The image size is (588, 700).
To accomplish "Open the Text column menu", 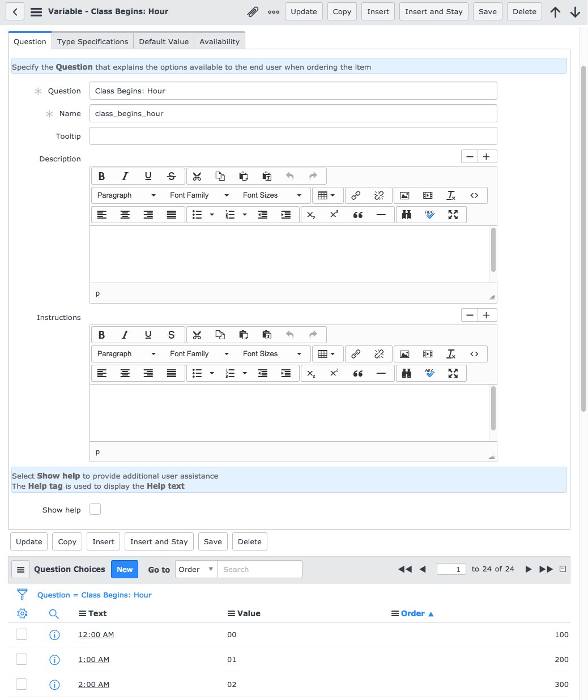I will [82, 613].
